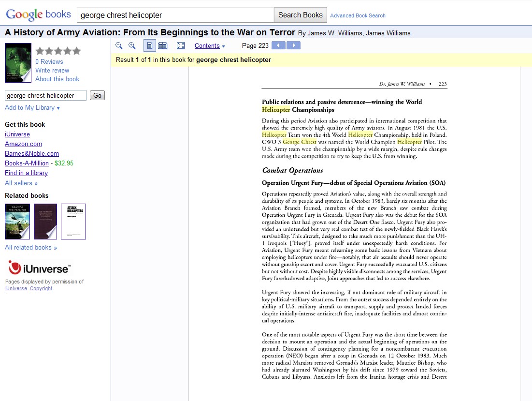Switch to two-page view
This screenshot has width=532, height=401.
coord(163,45)
